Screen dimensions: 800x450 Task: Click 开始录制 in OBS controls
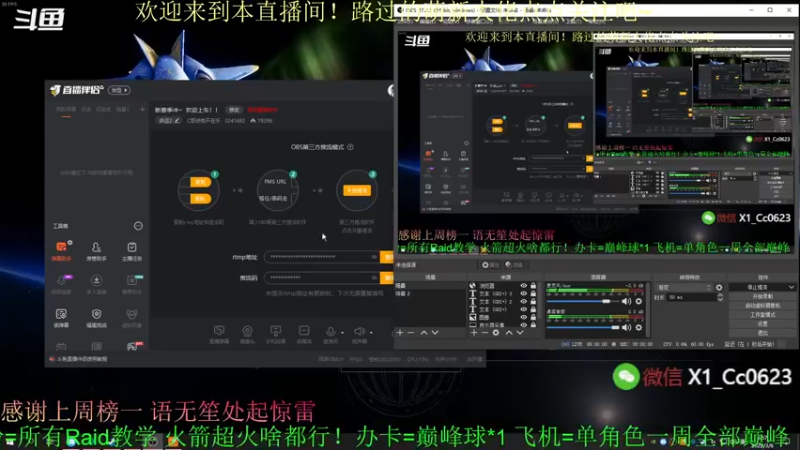pos(762,296)
